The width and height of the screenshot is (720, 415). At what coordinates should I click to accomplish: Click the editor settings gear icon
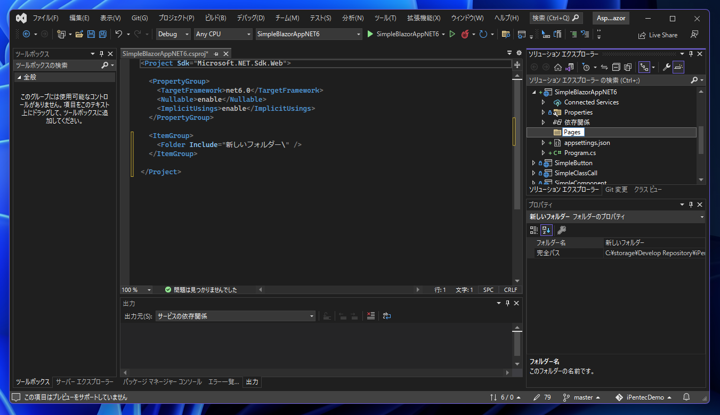pyautogui.click(x=519, y=53)
